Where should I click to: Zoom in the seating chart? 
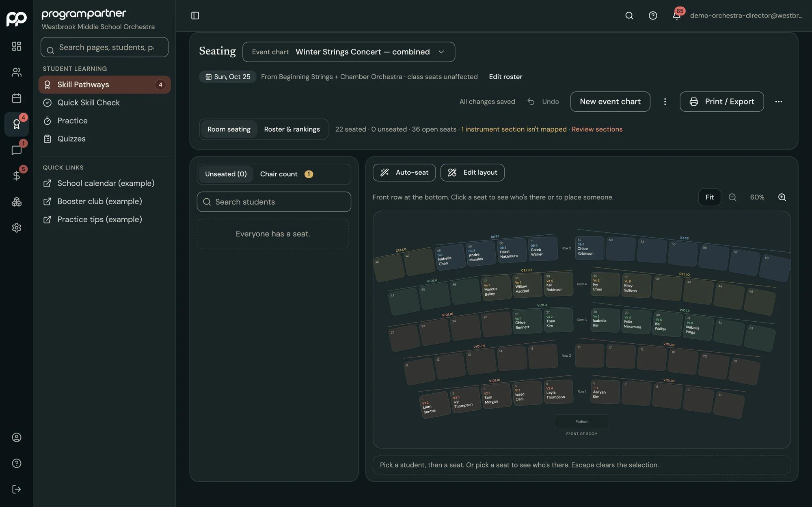tap(782, 197)
